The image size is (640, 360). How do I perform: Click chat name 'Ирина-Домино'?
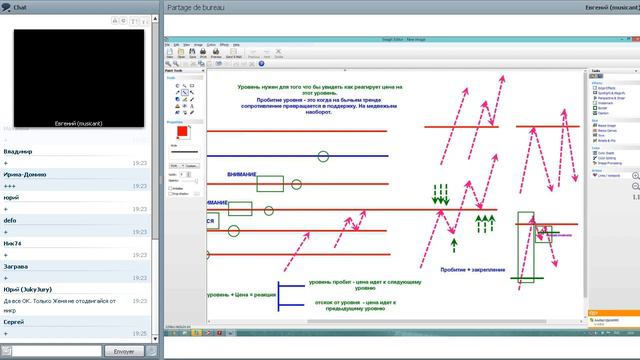(25, 174)
